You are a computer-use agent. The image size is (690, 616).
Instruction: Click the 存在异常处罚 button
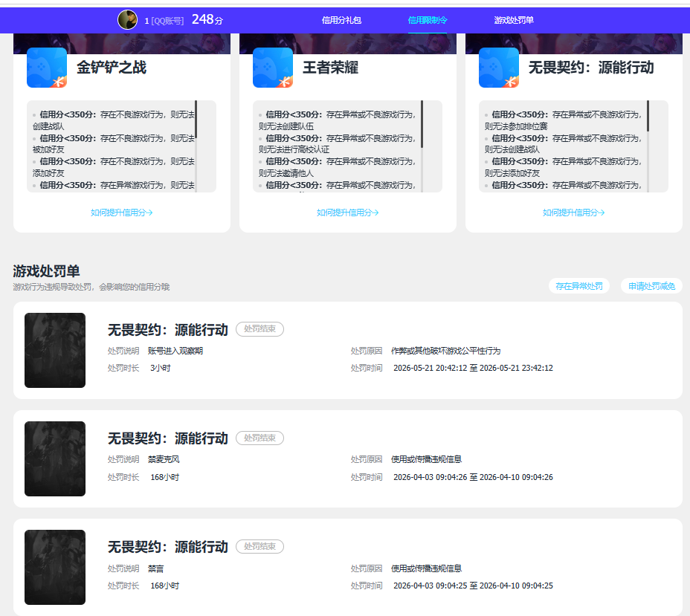579,286
